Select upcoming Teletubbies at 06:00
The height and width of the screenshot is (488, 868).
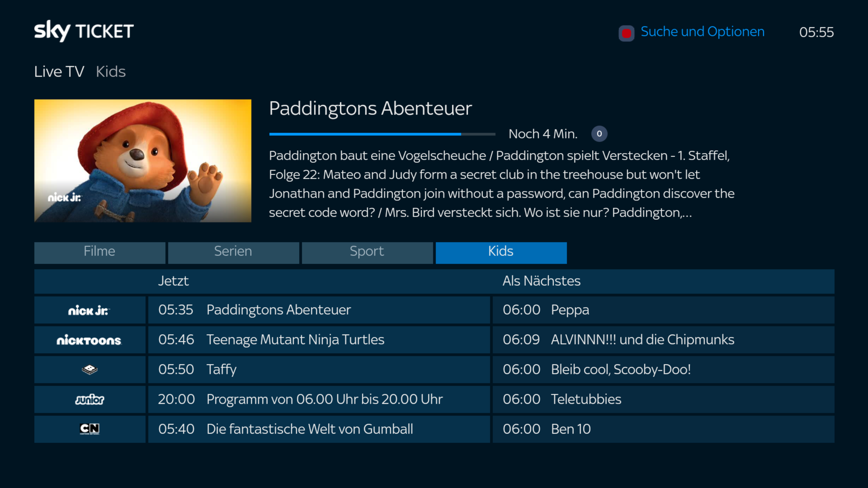pyautogui.click(x=663, y=399)
